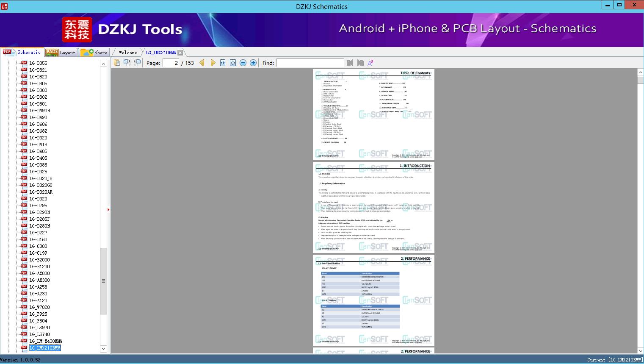Go to the previous page arrow

202,63
